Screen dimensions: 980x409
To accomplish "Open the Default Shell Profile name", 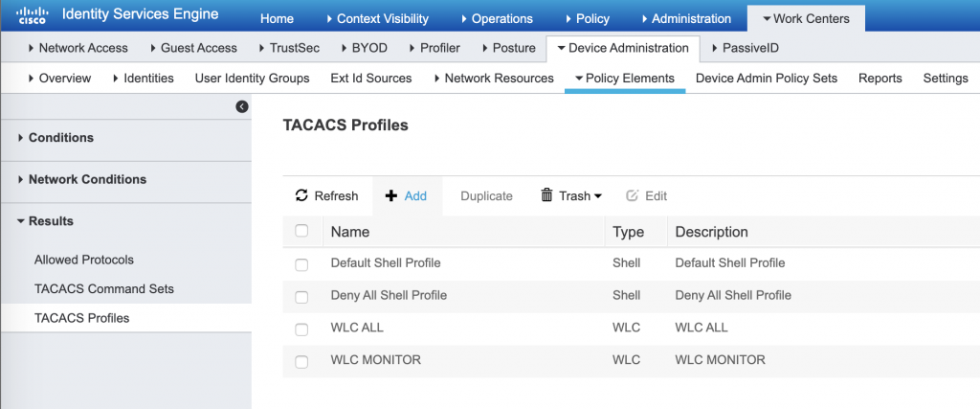I will pos(386,262).
